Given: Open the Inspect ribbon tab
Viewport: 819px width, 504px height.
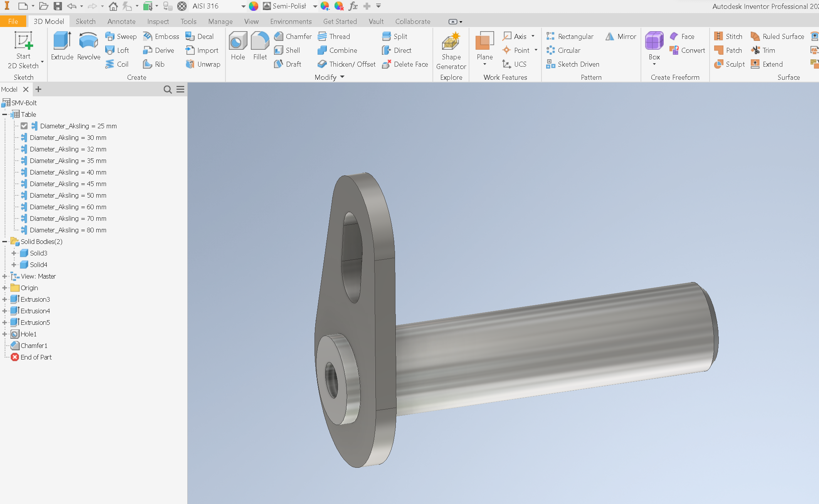Looking at the screenshot, I should coord(158,21).
